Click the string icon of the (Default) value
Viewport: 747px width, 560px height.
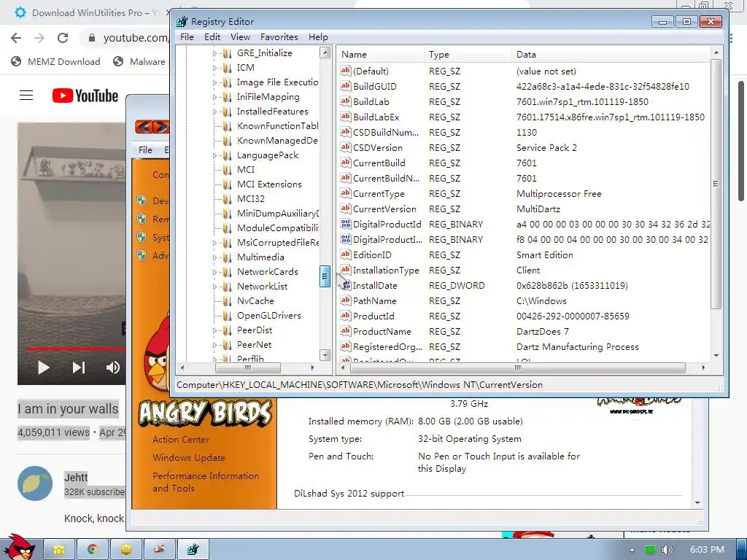[345, 71]
